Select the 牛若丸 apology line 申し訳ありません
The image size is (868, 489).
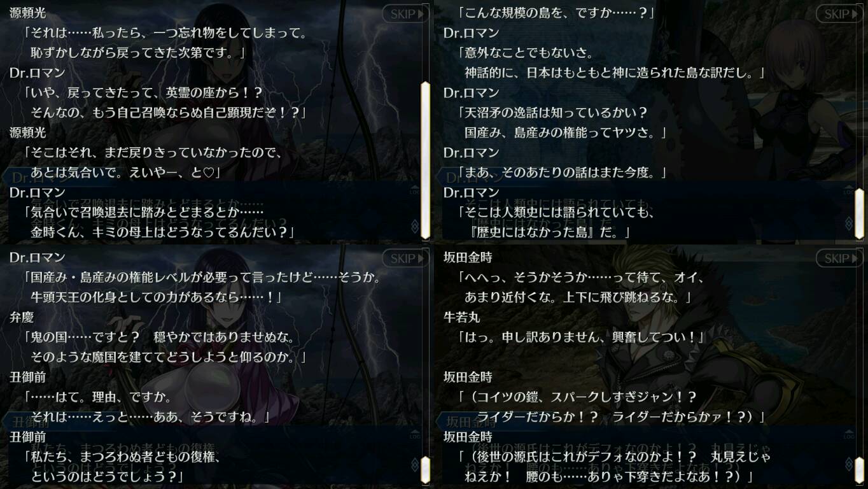click(581, 337)
